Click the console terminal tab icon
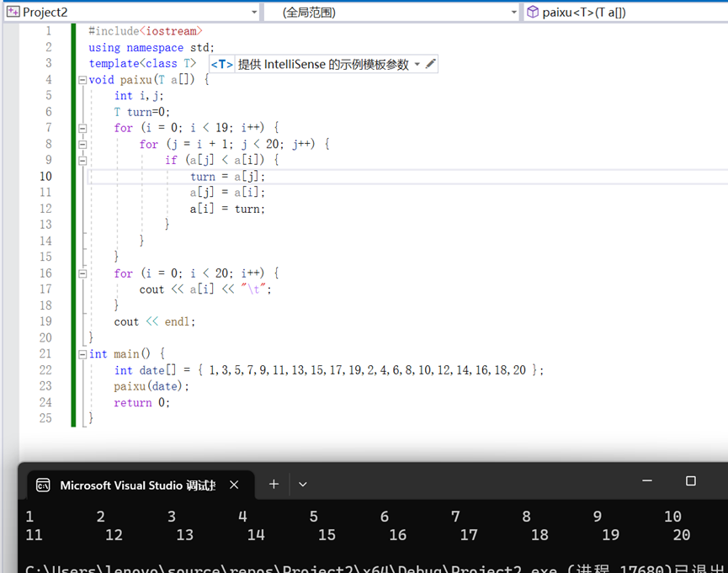This screenshot has height=573, width=728. [x=43, y=485]
